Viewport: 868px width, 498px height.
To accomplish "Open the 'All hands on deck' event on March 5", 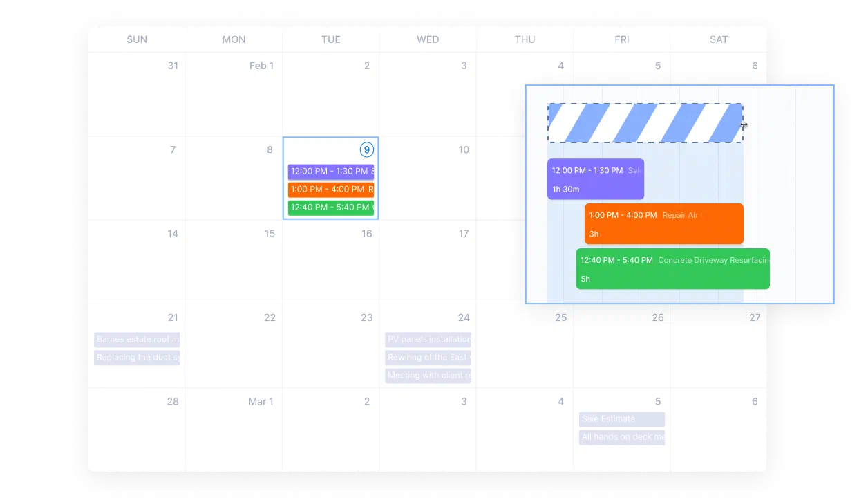I will pos(622,437).
